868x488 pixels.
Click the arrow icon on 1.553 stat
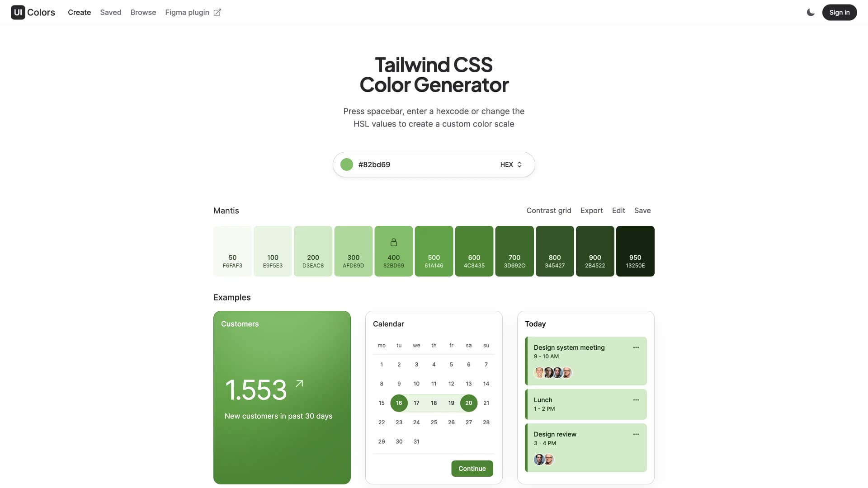pyautogui.click(x=299, y=383)
